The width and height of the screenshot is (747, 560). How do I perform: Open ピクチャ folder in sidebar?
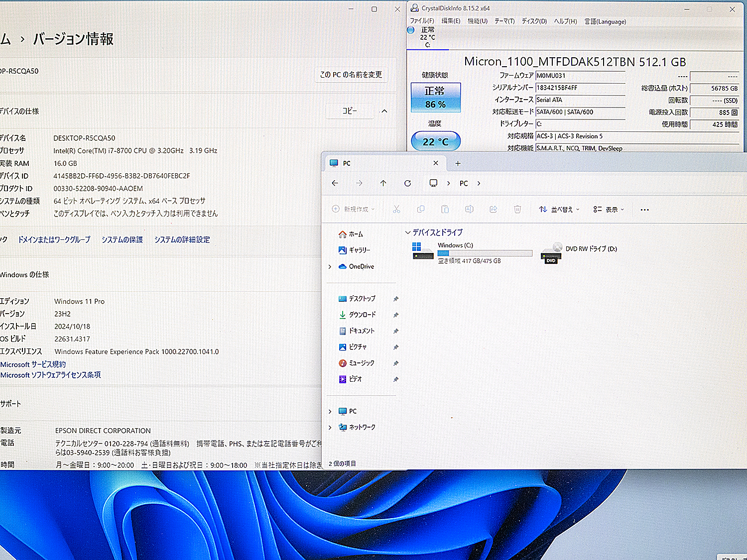coord(353,347)
